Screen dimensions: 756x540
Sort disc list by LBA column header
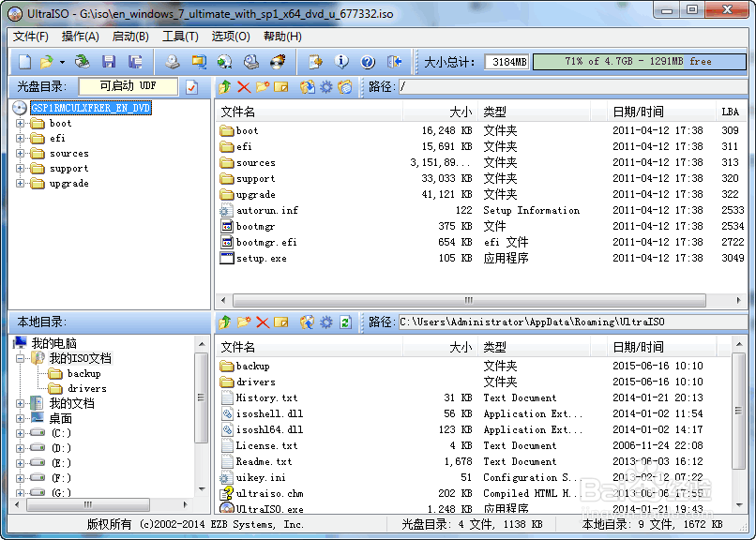[731, 112]
